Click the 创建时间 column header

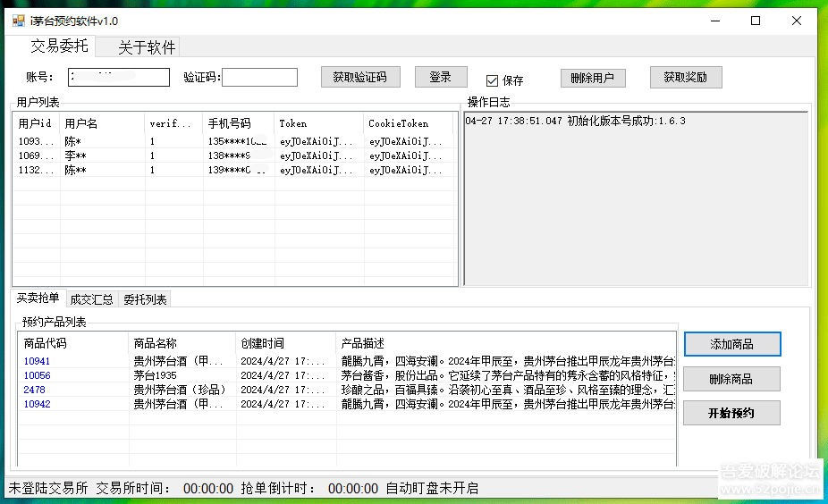285,343
